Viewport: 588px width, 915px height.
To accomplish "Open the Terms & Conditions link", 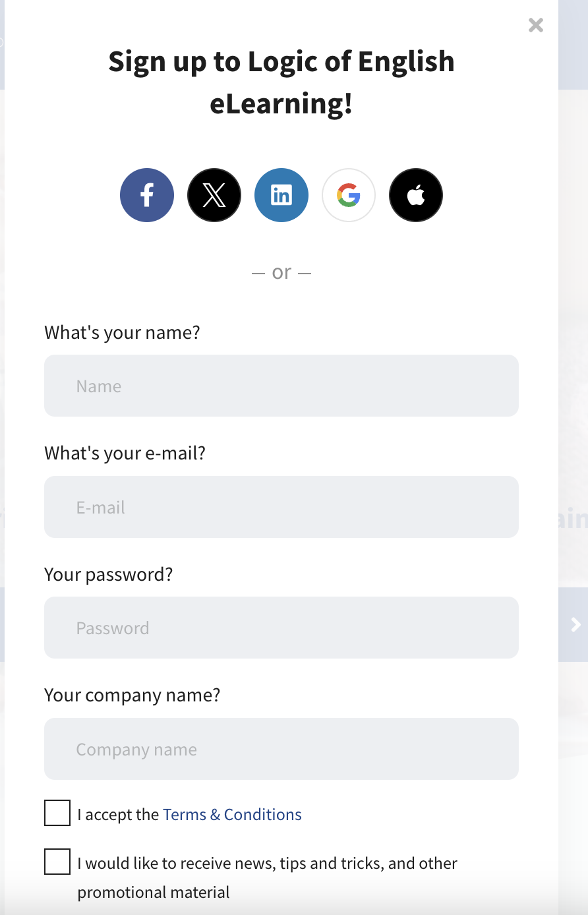I will [232, 815].
